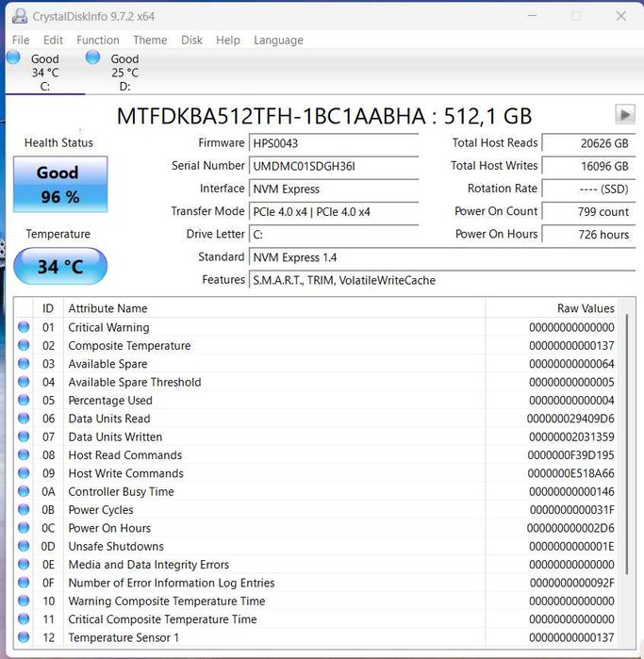
Task: Open the Disk menu
Action: [191, 41]
